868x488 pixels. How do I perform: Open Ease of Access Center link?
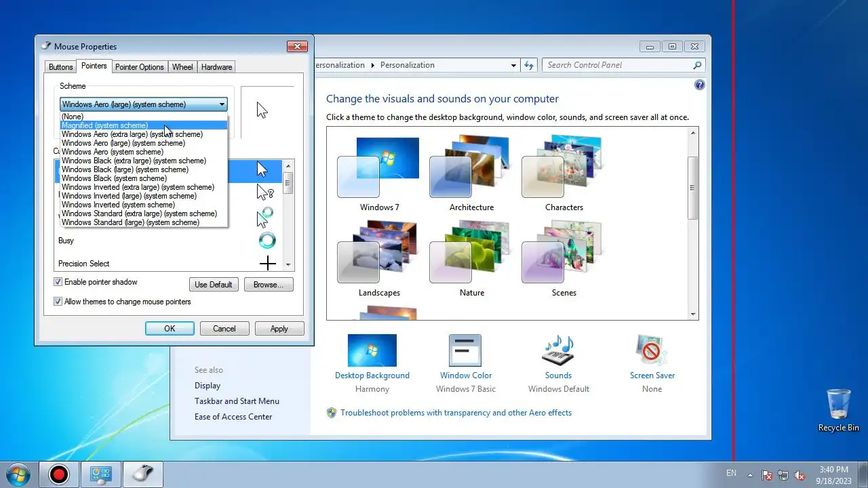coord(233,417)
